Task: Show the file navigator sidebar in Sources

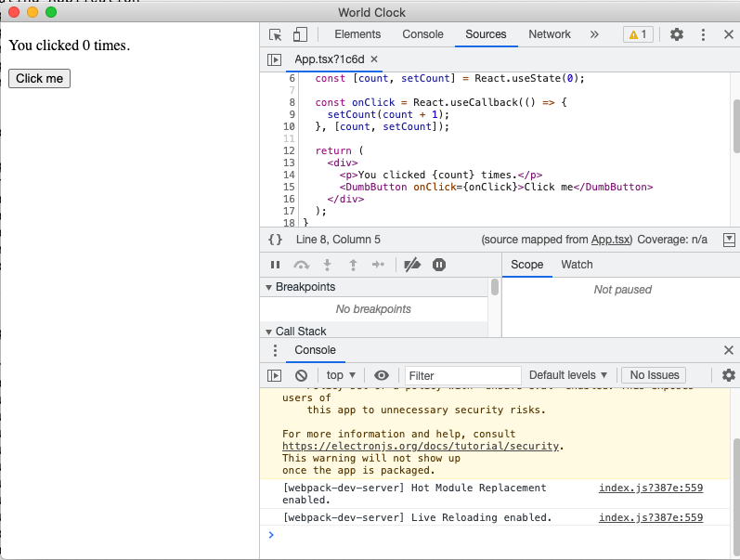Action: [x=274, y=59]
